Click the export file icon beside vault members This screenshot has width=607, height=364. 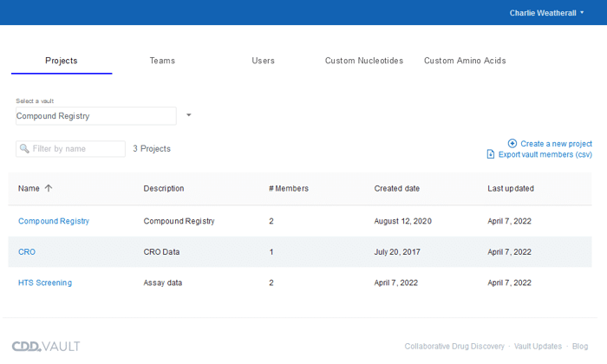pyautogui.click(x=491, y=154)
